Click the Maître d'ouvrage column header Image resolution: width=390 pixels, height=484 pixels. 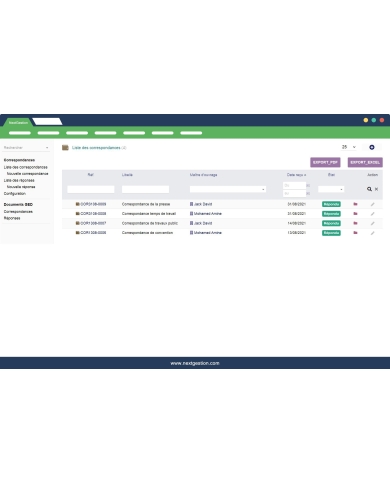click(203, 175)
